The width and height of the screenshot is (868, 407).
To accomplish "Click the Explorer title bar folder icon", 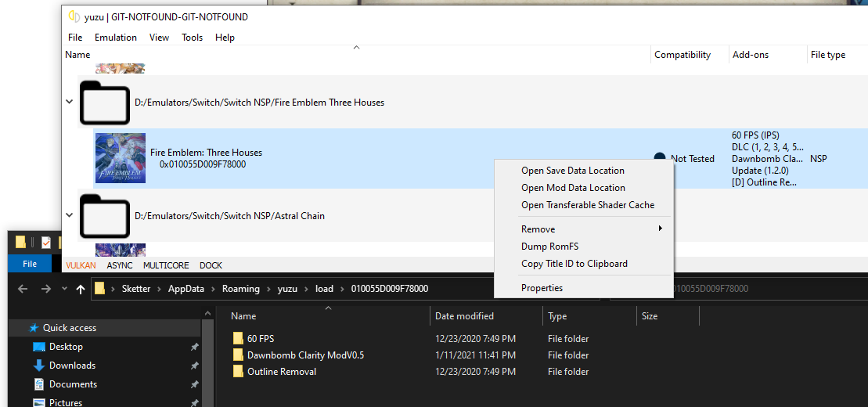I will (x=20, y=242).
